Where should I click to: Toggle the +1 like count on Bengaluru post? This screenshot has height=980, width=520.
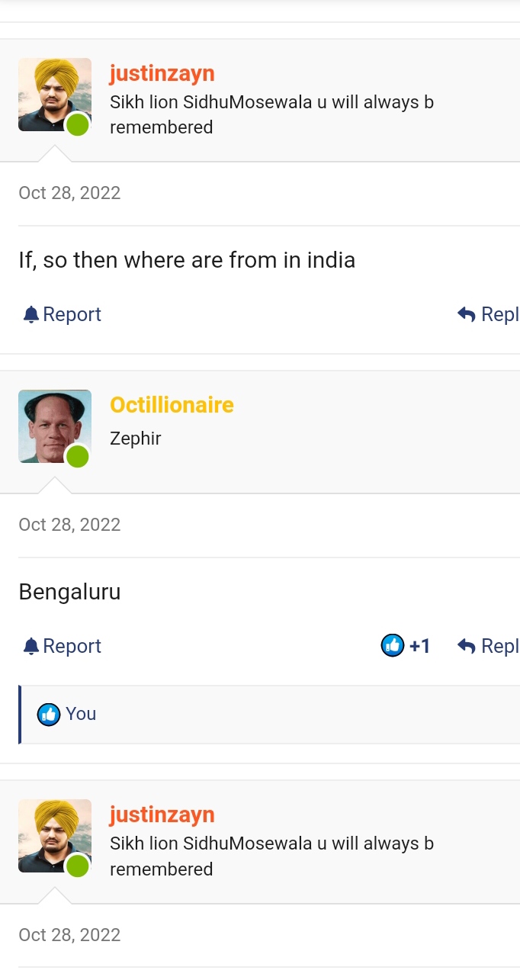[420, 646]
